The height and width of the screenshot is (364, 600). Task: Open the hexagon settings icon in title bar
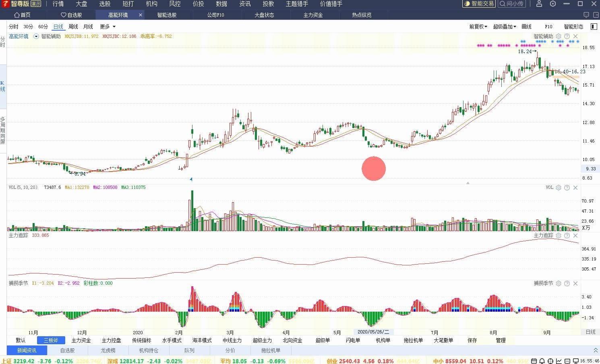tap(553, 4)
